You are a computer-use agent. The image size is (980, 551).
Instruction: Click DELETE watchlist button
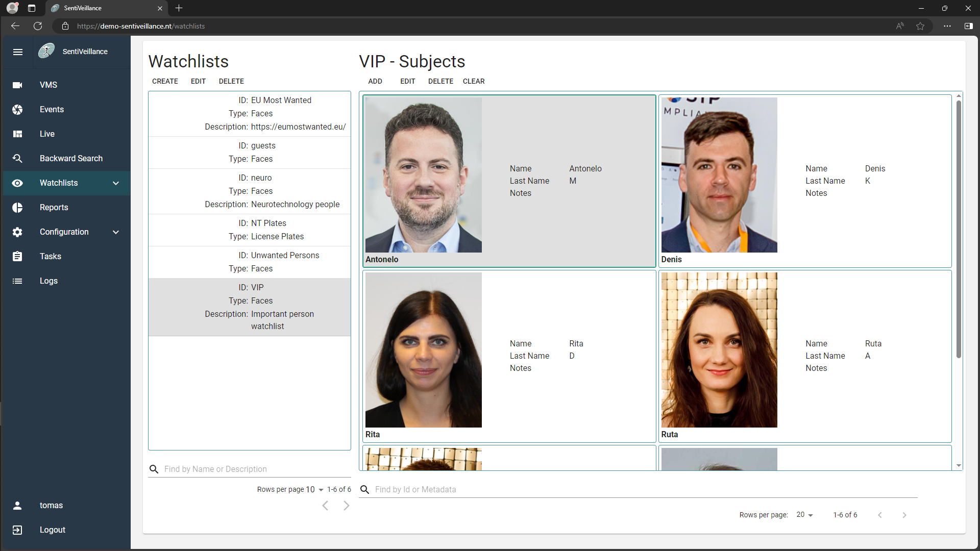click(231, 81)
